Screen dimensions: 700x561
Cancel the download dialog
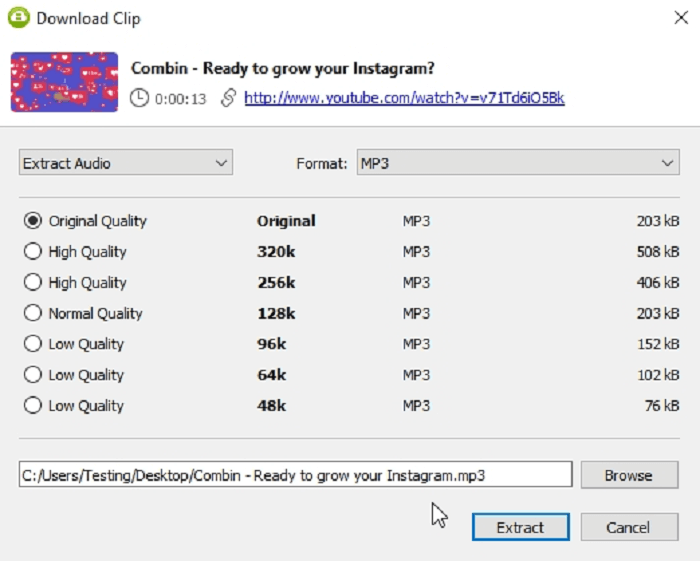tap(628, 527)
